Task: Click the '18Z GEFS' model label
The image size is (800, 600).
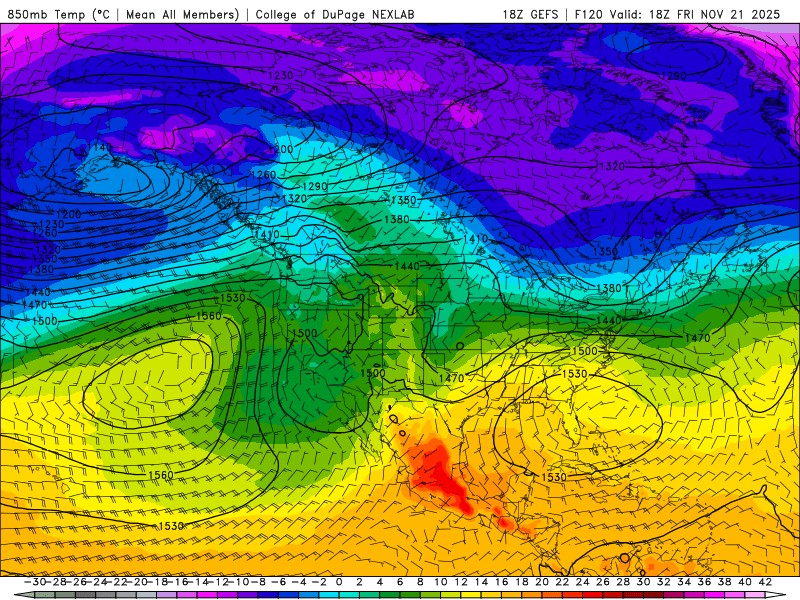Action: click(x=531, y=14)
